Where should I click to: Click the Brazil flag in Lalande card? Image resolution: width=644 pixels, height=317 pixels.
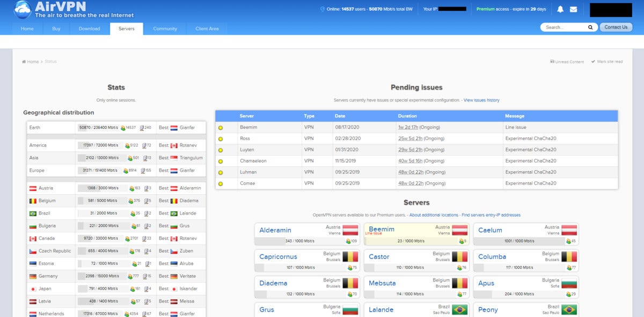[459, 309]
